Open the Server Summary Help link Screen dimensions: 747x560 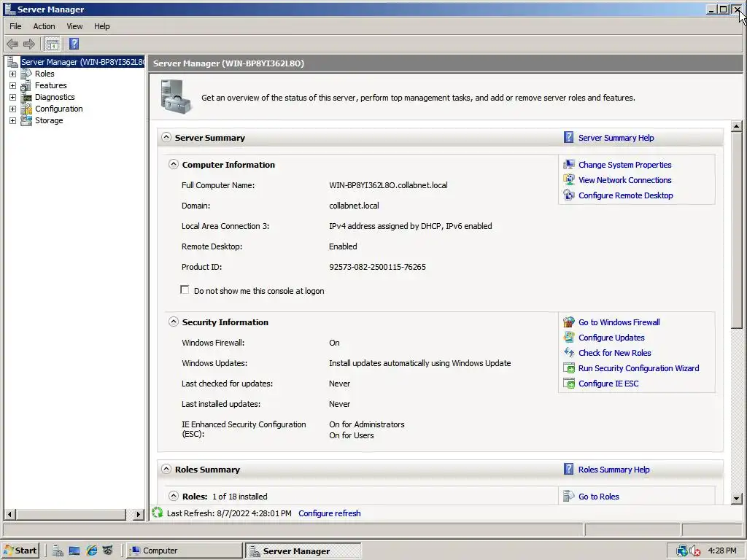(616, 138)
